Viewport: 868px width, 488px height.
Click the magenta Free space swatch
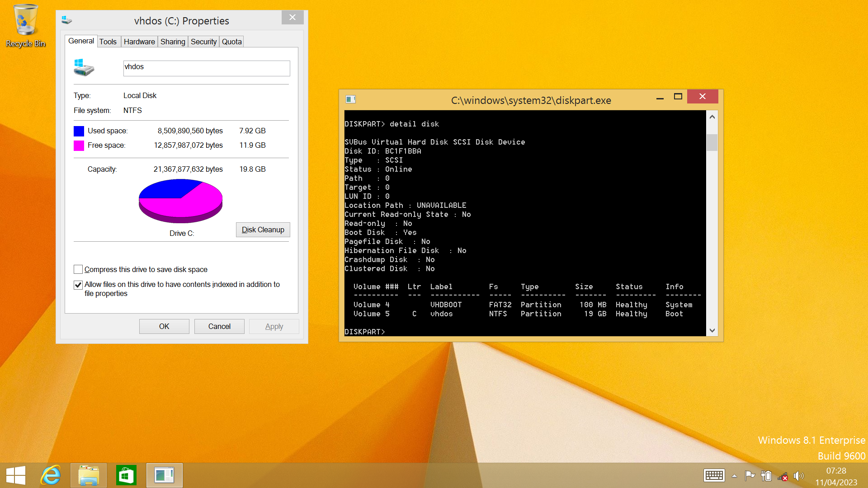point(79,145)
